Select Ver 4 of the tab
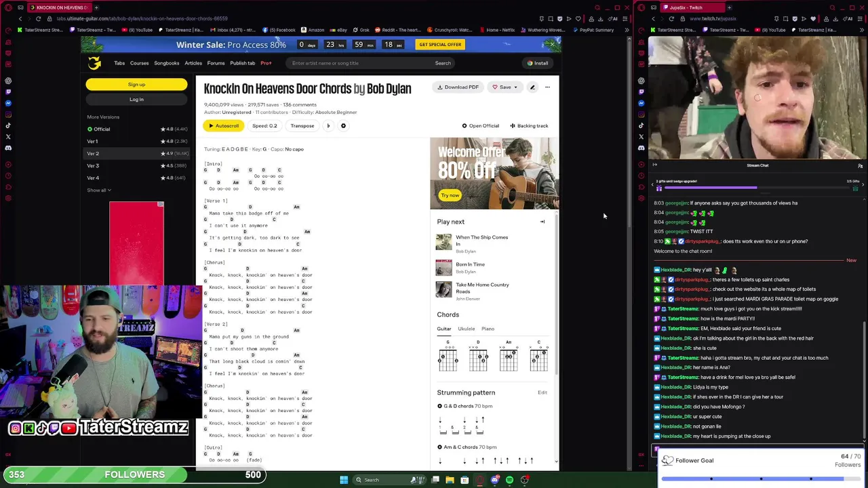The image size is (868, 488). [137, 178]
